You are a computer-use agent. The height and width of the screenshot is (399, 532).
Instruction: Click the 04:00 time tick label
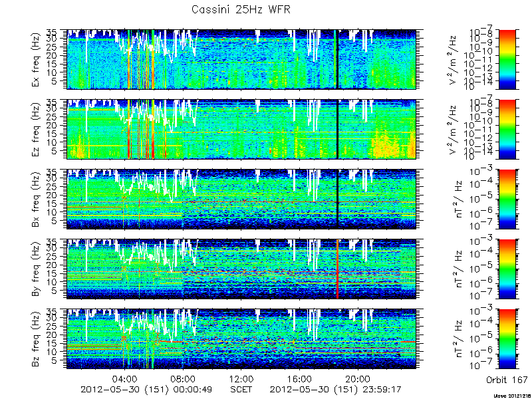[x=125, y=378]
